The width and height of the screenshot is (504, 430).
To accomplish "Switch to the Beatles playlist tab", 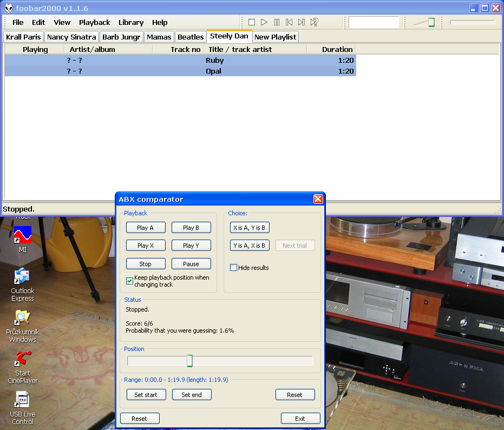I will (x=191, y=37).
